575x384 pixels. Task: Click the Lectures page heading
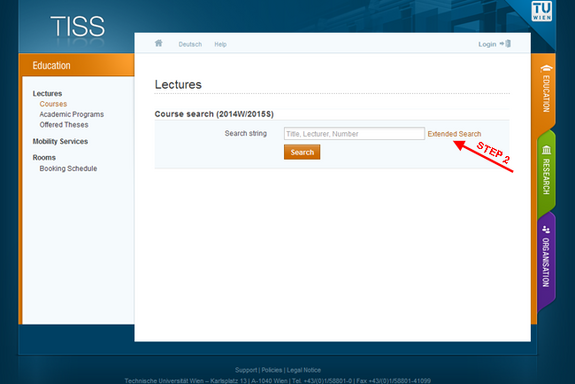178,84
